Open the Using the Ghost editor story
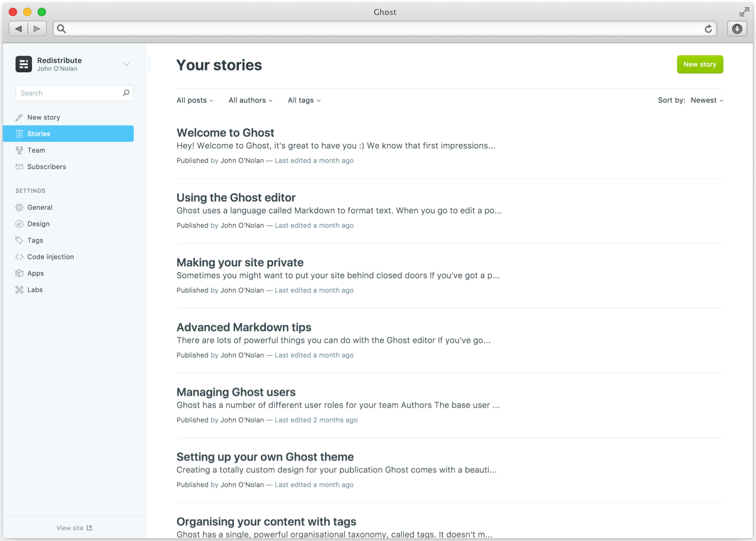This screenshot has width=756, height=541. 236,198
